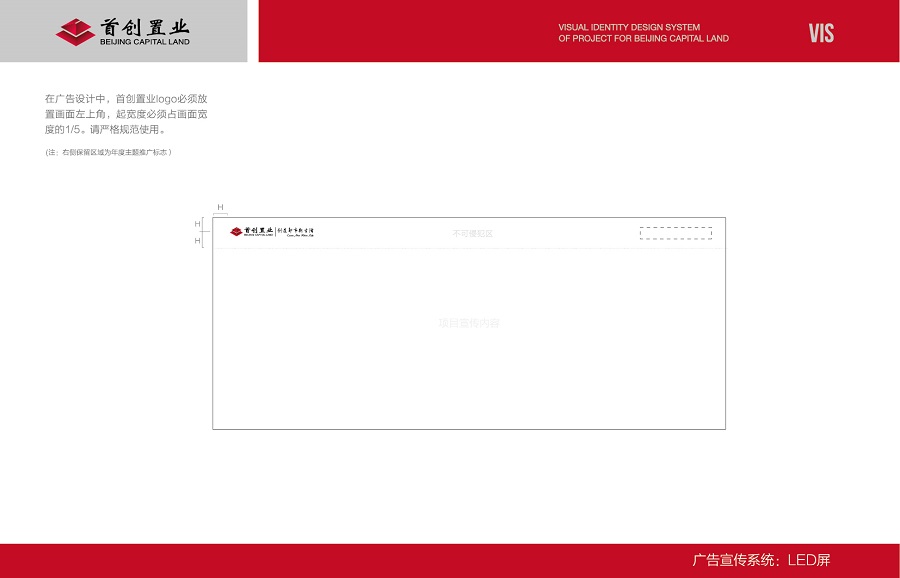
Task: Click the 不可侵犯区 label in the layout
Action: coord(472,234)
